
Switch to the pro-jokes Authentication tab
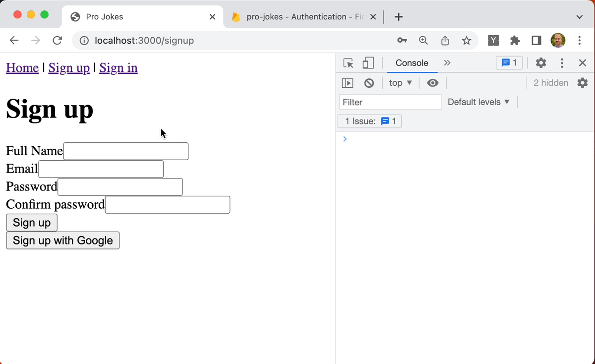point(302,17)
